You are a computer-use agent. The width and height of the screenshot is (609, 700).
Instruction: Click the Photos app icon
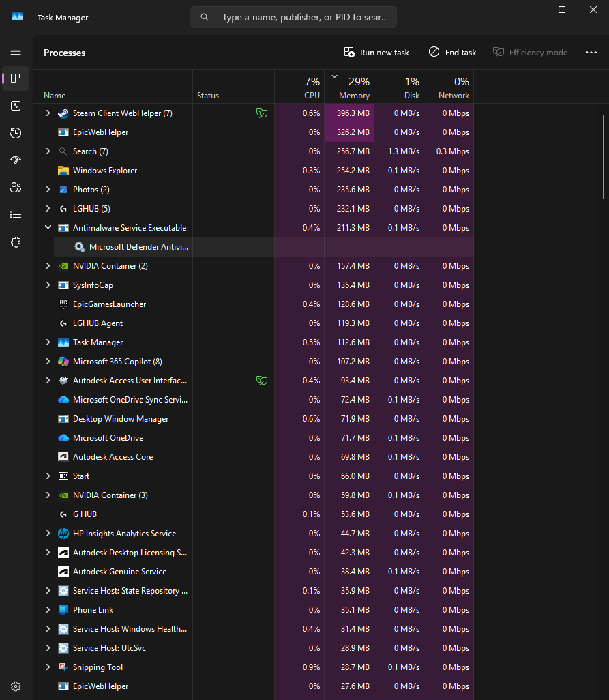(63, 190)
